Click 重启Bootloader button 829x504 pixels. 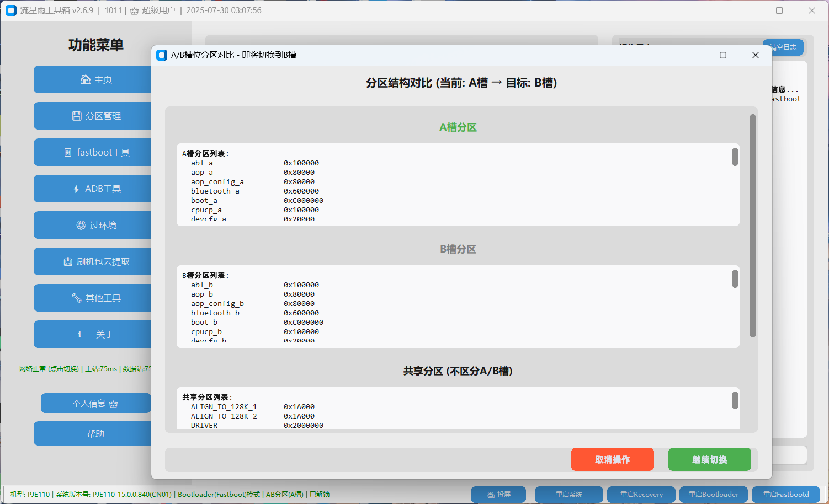tap(713, 495)
